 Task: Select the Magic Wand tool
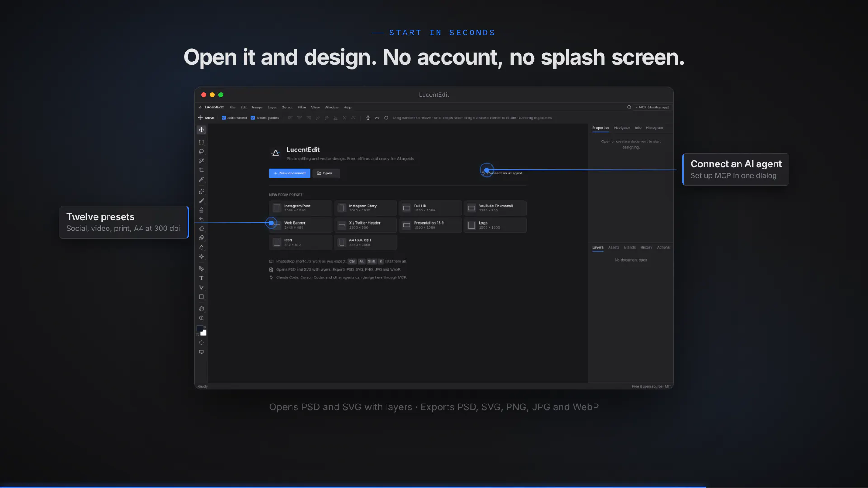201,161
